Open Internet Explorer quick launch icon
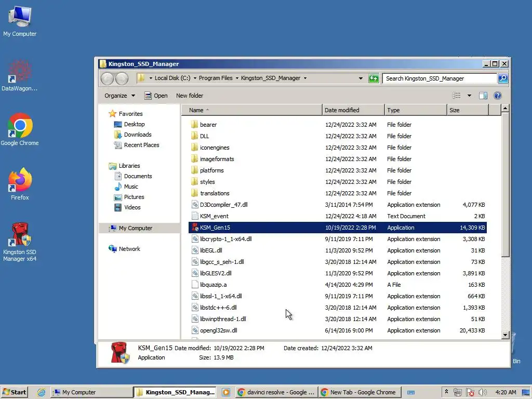 coord(42,392)
